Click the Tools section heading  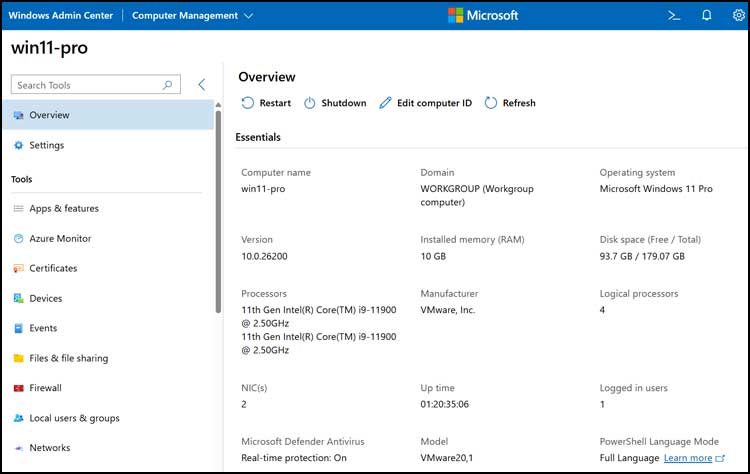[x=22, y=179]
